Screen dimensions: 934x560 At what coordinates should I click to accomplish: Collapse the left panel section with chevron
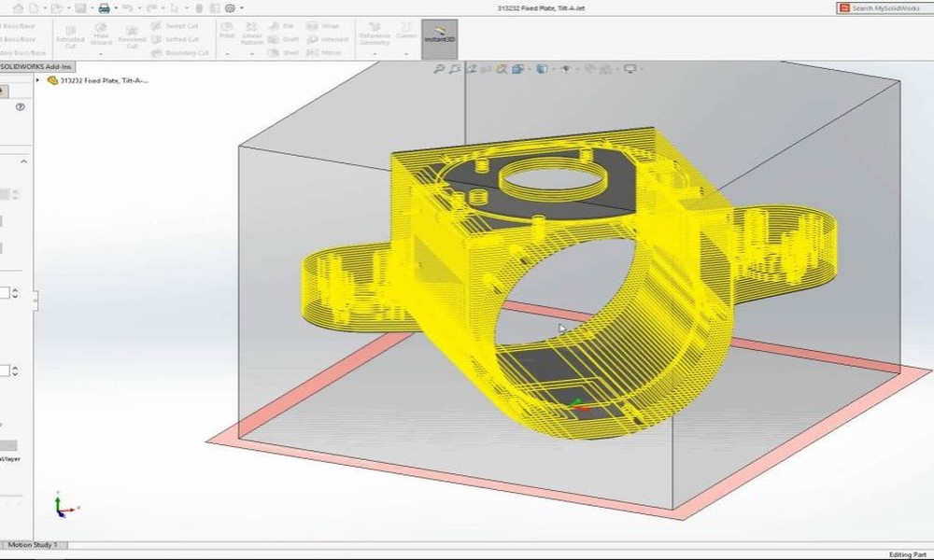[23, 162]
